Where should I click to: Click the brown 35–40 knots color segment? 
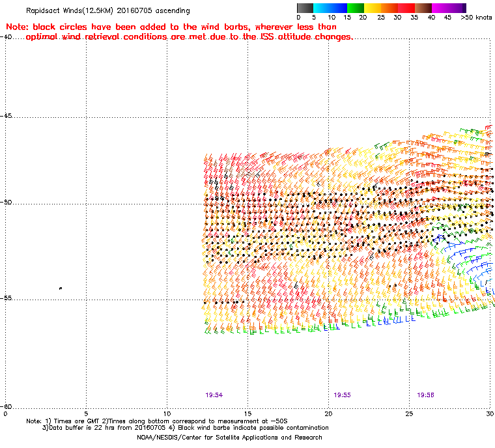click(x=423, y=8)
